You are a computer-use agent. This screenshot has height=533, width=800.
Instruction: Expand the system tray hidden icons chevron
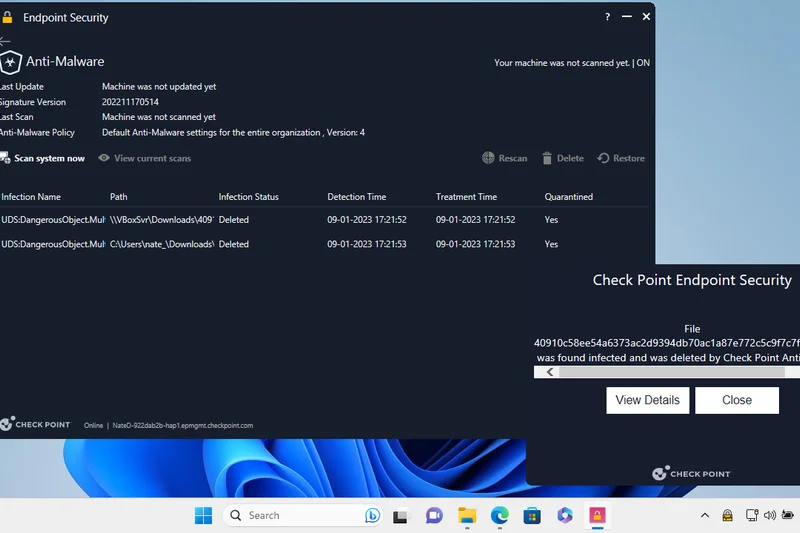[704, 515]
